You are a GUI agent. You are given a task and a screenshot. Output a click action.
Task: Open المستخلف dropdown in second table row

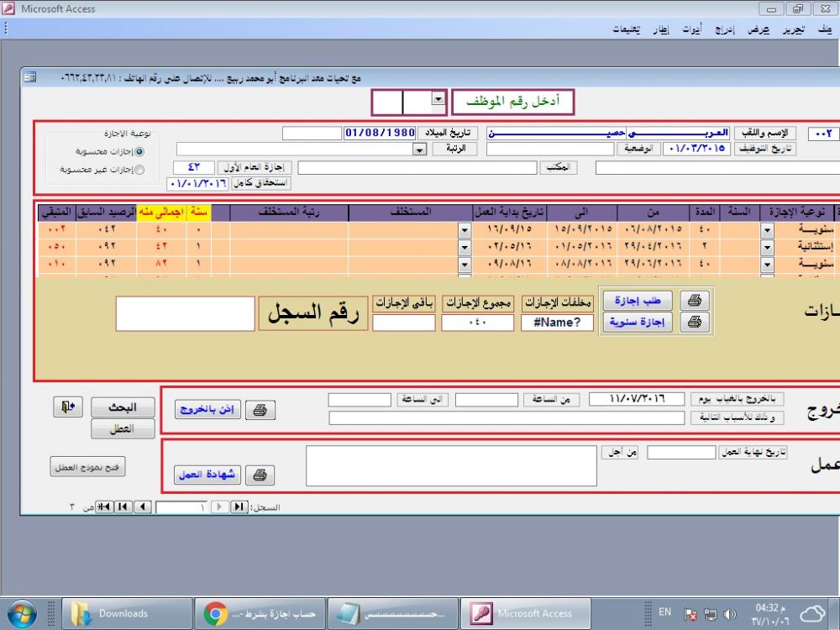(464, 246)
